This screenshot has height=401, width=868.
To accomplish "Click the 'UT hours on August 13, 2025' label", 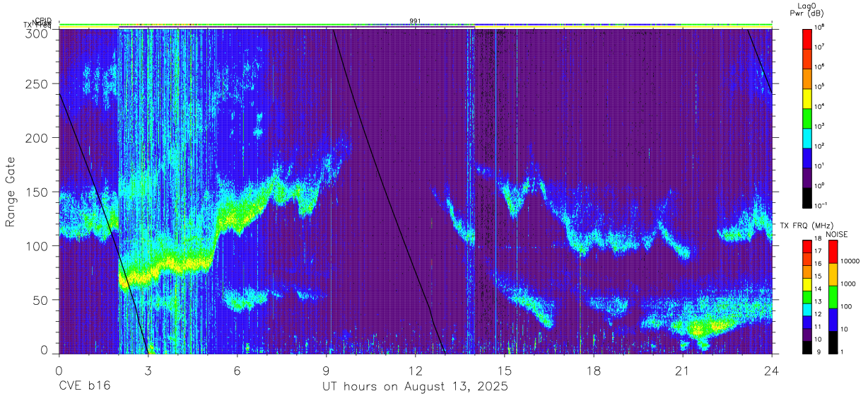I will [416, 387].
